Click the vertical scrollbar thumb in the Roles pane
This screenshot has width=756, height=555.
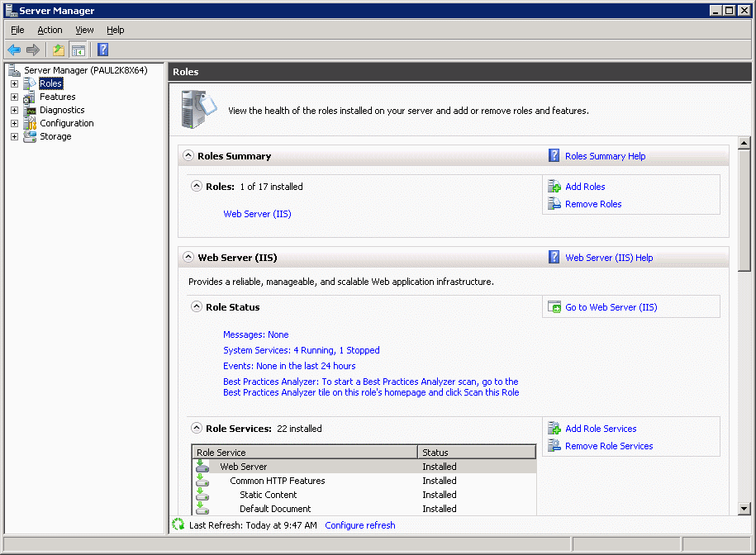(744, 211)
